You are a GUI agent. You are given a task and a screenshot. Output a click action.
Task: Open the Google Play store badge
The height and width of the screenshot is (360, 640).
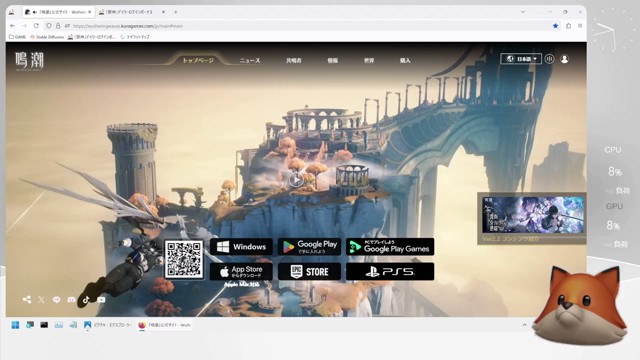click(309, 247)
